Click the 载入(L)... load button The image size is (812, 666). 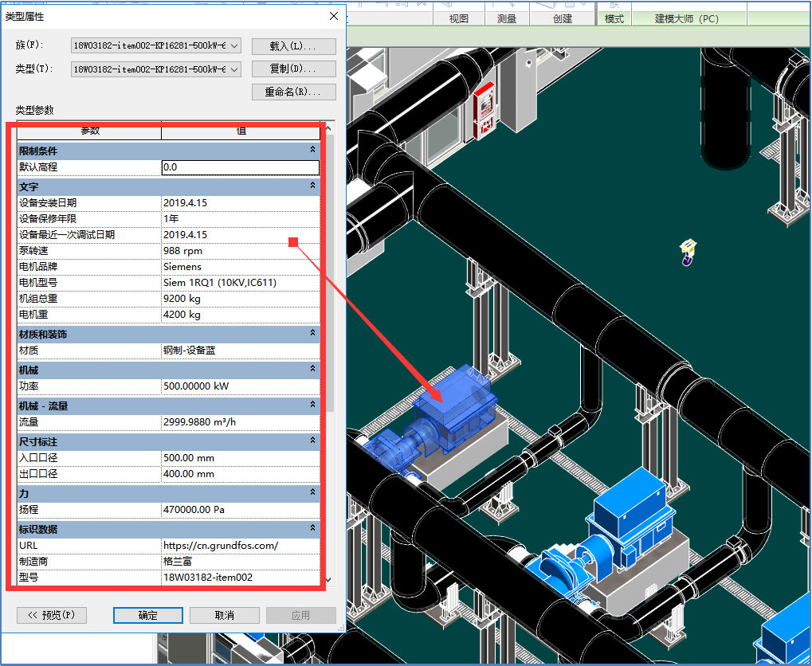293,46
